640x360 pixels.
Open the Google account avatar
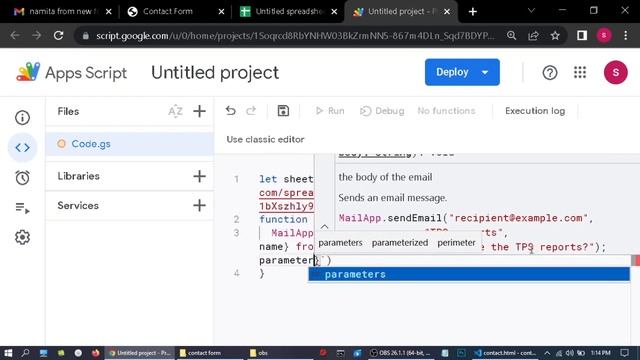point(616,73)
